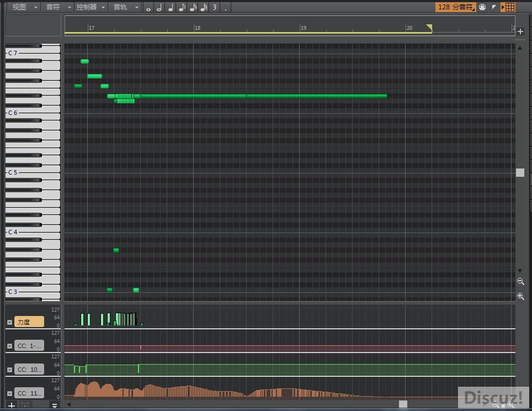Click the horizontal scrollbar left arrow
The height and width of the screenshot is (411, 532).
(x=69, y=404)
